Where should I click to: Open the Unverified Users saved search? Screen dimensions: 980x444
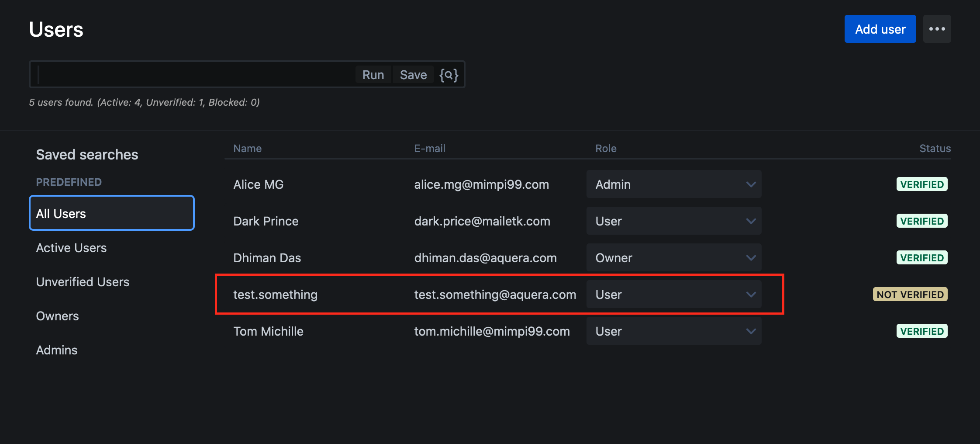[x=83, y=282]
